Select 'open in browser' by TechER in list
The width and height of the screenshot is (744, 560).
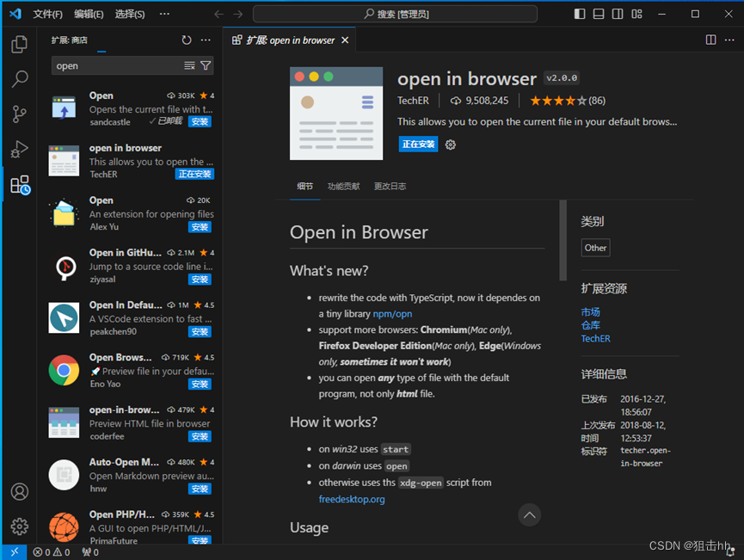click(132, 161)
